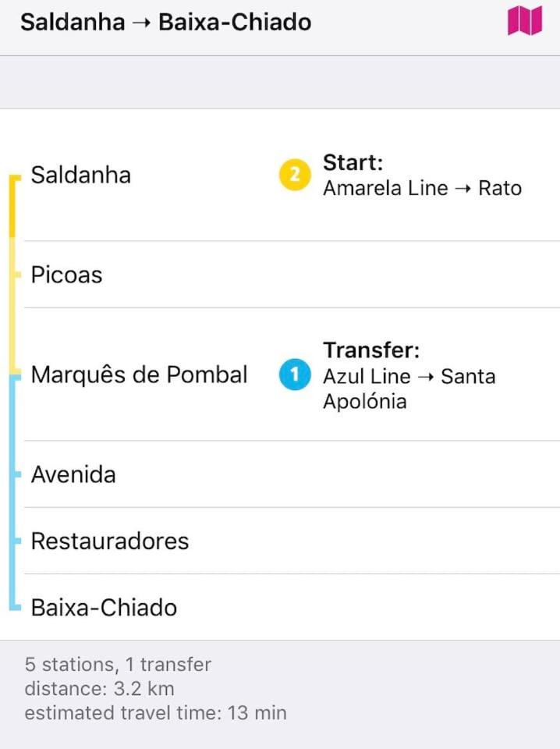
Task: Click Amarela Line → Rato direction text
Action: point(422,188)
